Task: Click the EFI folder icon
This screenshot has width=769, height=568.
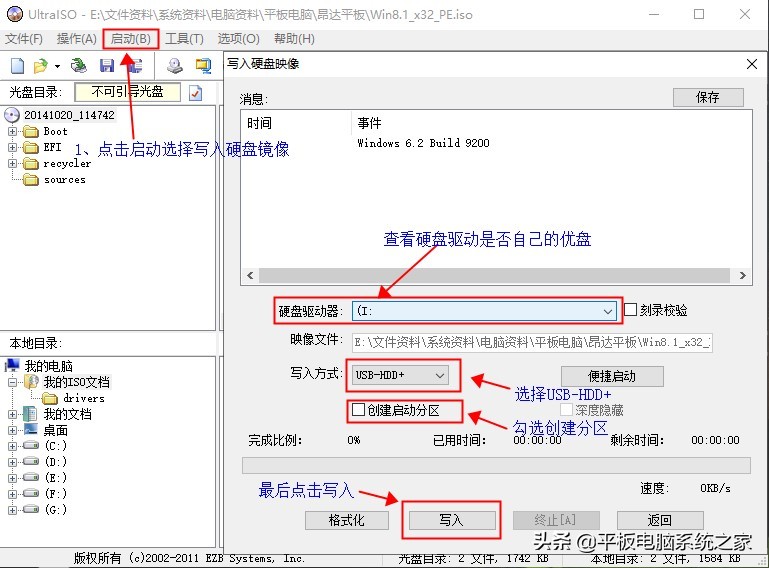Action: coord(31,148)
